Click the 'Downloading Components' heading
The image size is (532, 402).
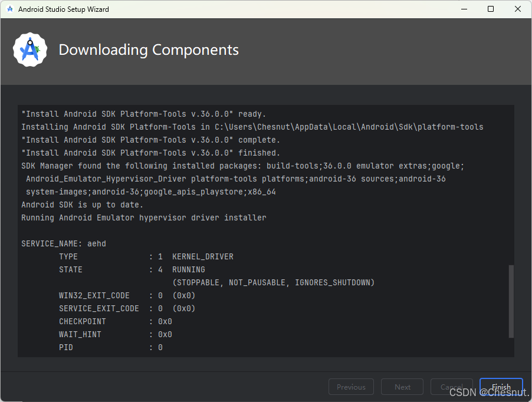click(149, 50)
